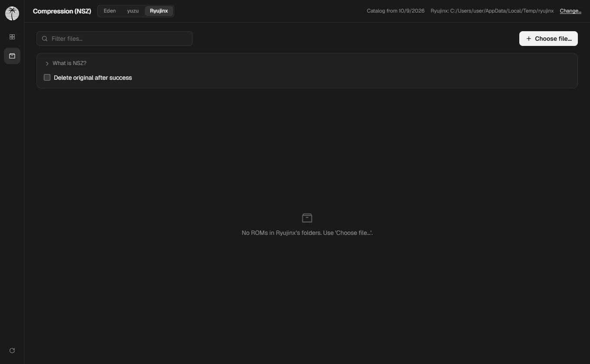The height and width of the screenshot is (364, 590).
Task: Click the plus icon on Choose file
Action: coord(528,39)
